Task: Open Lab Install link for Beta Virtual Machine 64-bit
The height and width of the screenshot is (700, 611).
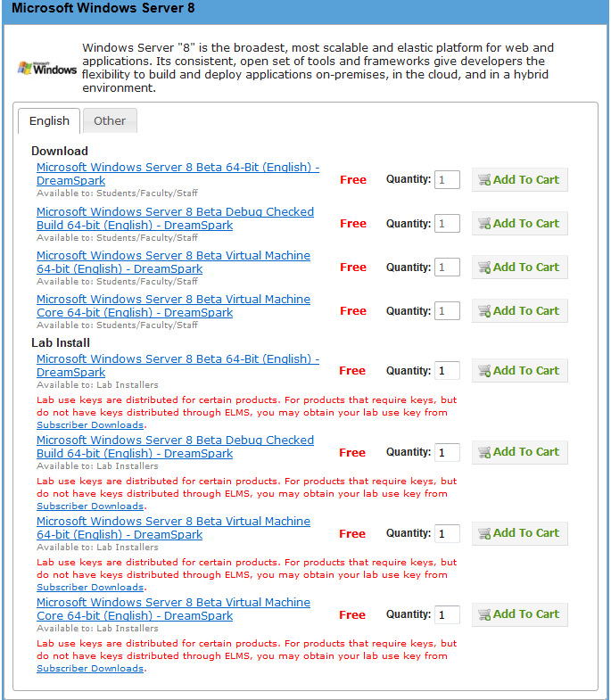Action: pyautogui.click(x=173, y=528)
